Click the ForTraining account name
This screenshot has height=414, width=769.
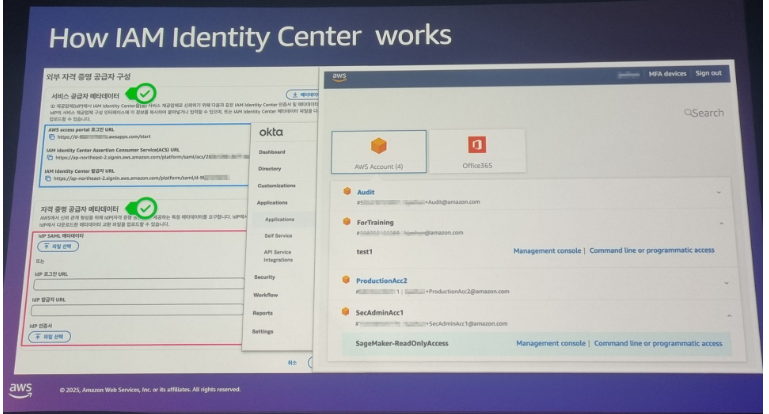[x=375, y=222]
